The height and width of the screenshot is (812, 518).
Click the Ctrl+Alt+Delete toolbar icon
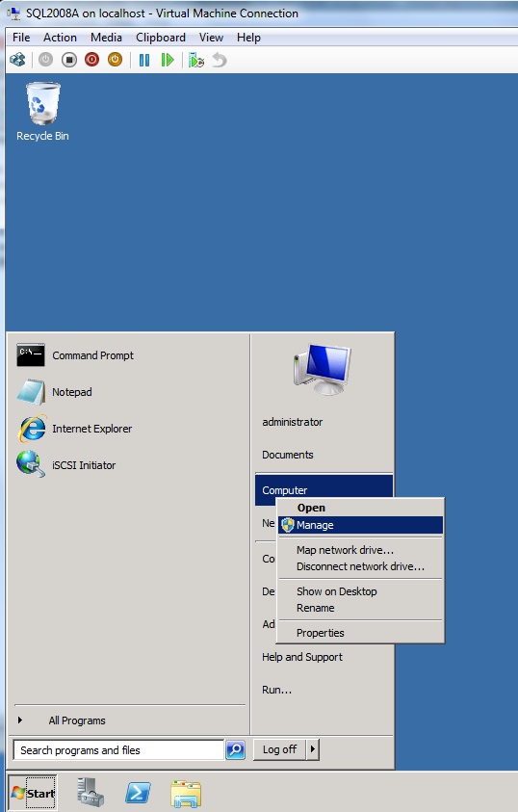click(17, 60)
